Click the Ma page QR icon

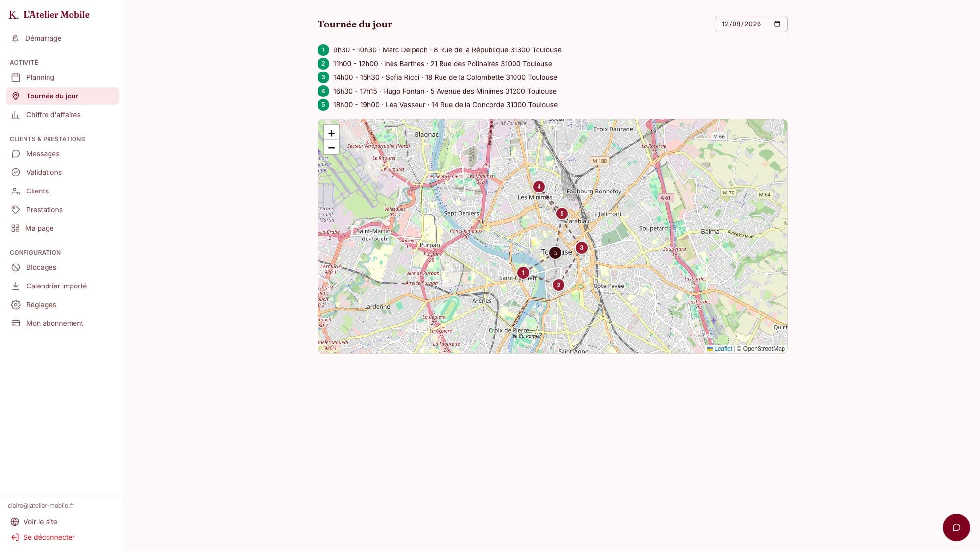(15, 228)
